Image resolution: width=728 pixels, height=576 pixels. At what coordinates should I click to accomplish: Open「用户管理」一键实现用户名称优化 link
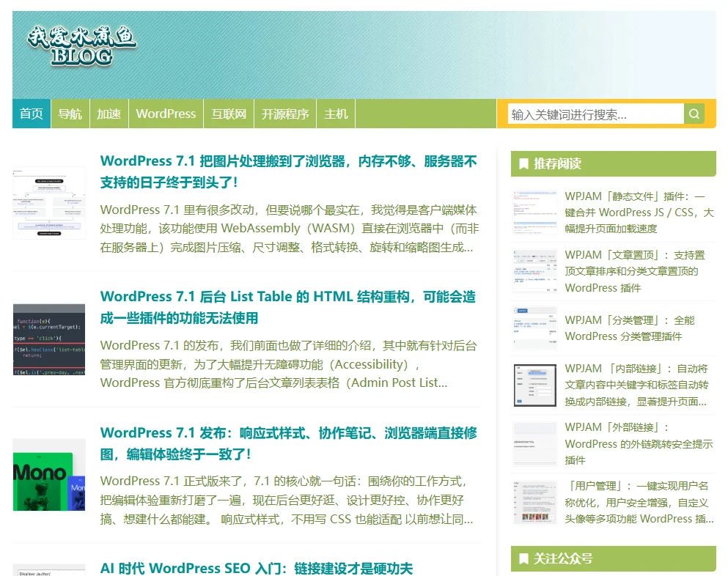tap(639, 502)
